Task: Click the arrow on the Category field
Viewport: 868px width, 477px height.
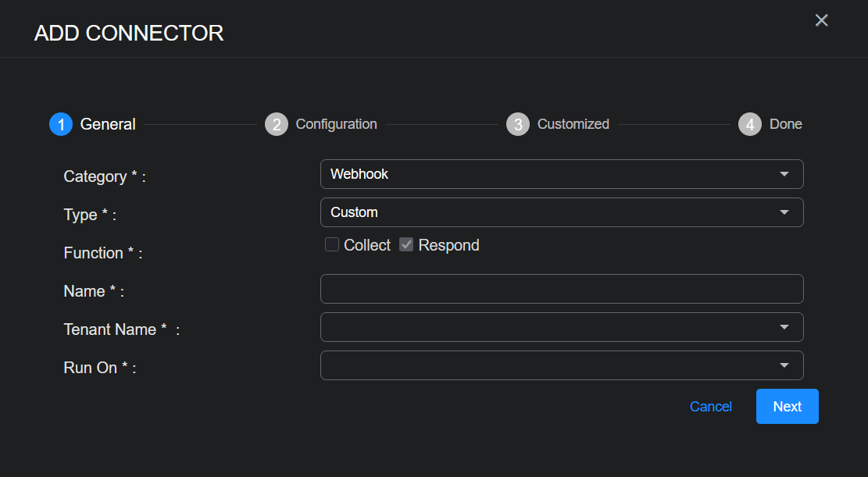Action: [x=784, y=174]
